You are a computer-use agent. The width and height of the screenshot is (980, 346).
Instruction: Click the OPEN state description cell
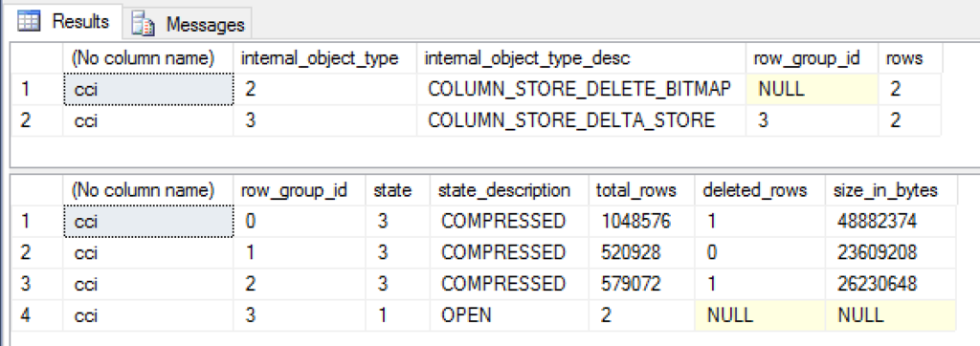point(509,314)
